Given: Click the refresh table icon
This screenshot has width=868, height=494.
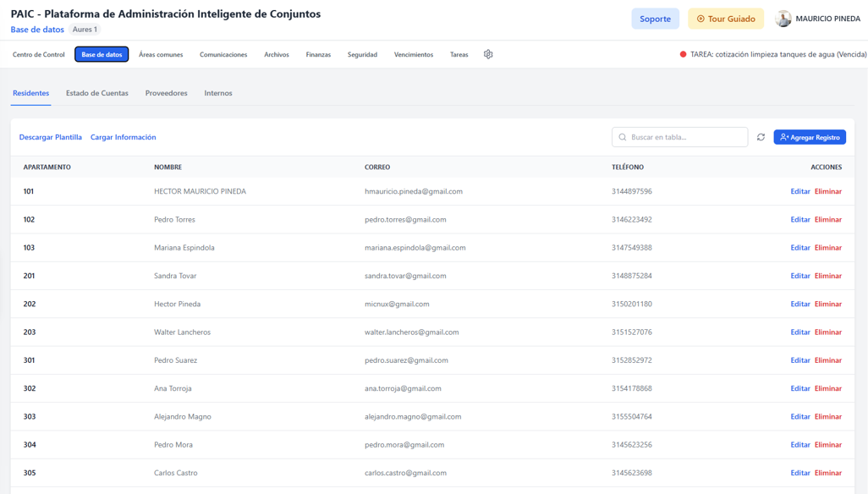Looking at the screenshot, I should [761, 137].
